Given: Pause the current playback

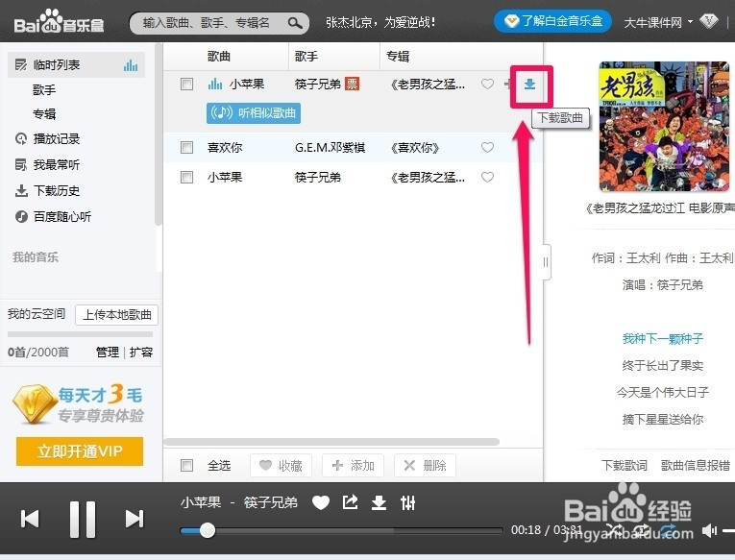Looking at the screenshot, I should coord(83,520).
